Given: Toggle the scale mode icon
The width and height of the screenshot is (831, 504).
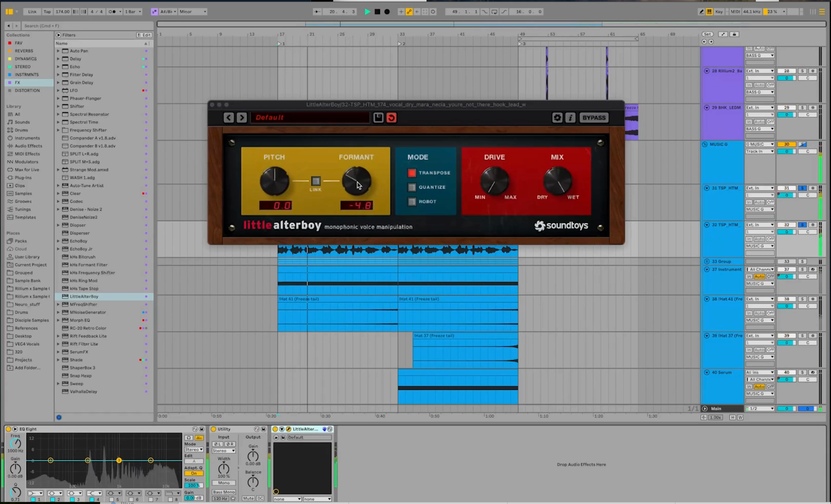Looking at the screenshot, I should pos(154,12).
